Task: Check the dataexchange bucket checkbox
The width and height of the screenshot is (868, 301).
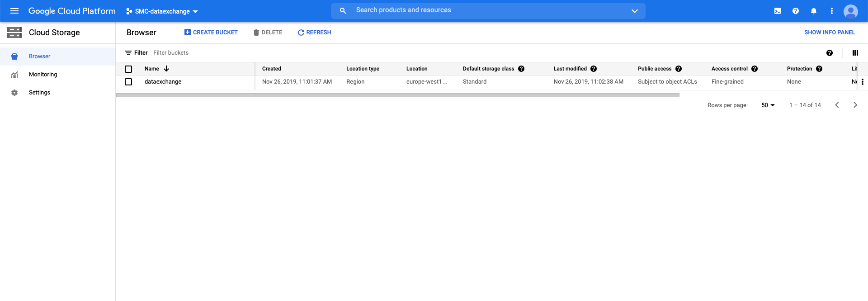Action: click(128, 82)
